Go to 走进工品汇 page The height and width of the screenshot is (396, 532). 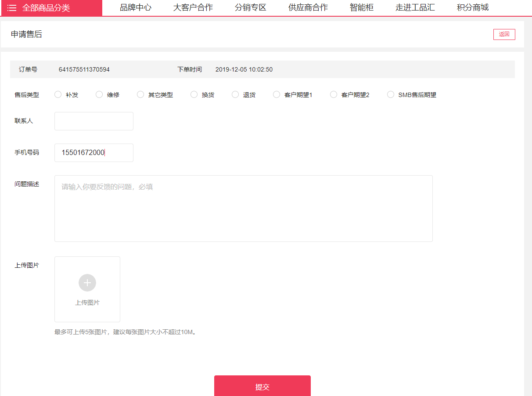415,7
